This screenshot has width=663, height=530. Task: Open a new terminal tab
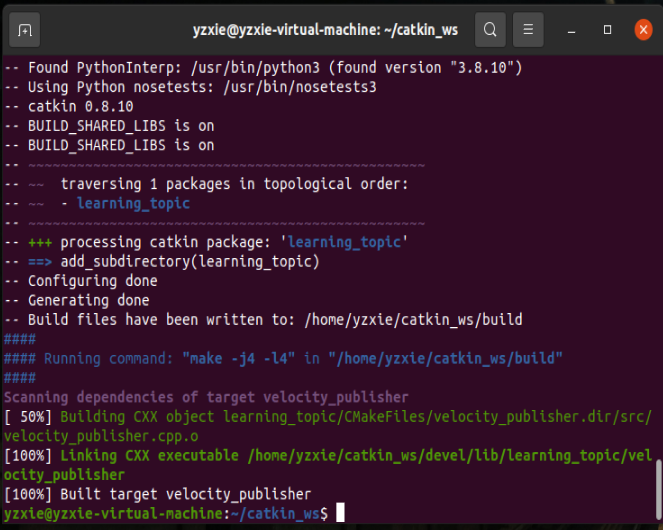(25, 30)
